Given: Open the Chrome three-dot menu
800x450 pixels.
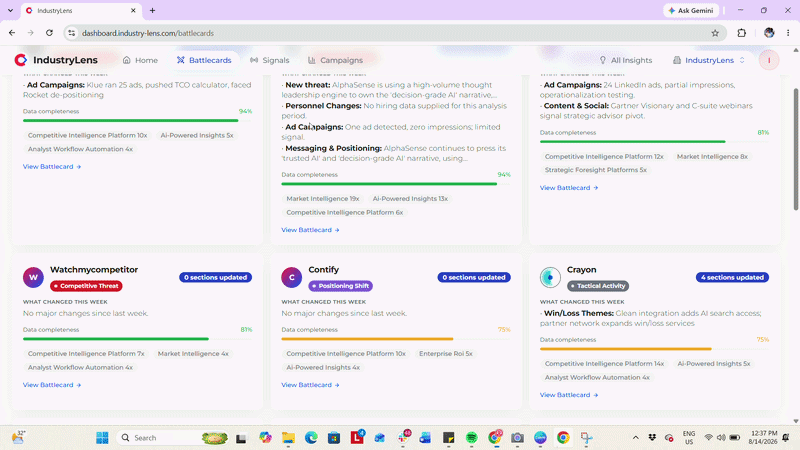Looking at the screenshot, I should 788,33.
